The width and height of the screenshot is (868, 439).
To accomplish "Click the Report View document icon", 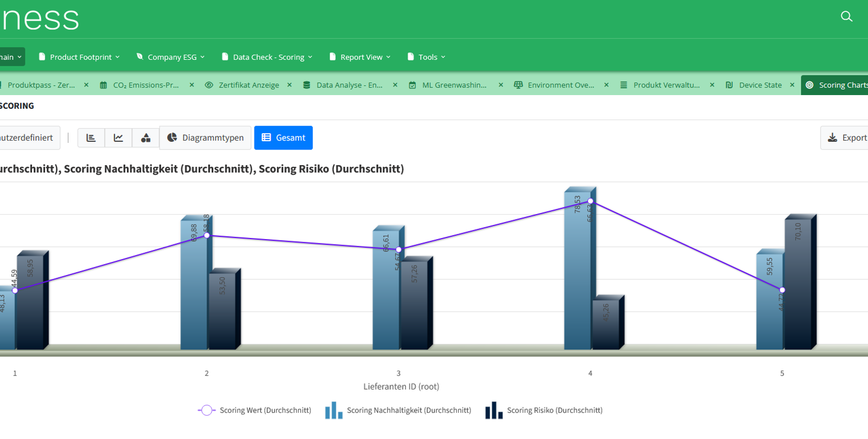I will pyautogui.click(x=332, y=57).
